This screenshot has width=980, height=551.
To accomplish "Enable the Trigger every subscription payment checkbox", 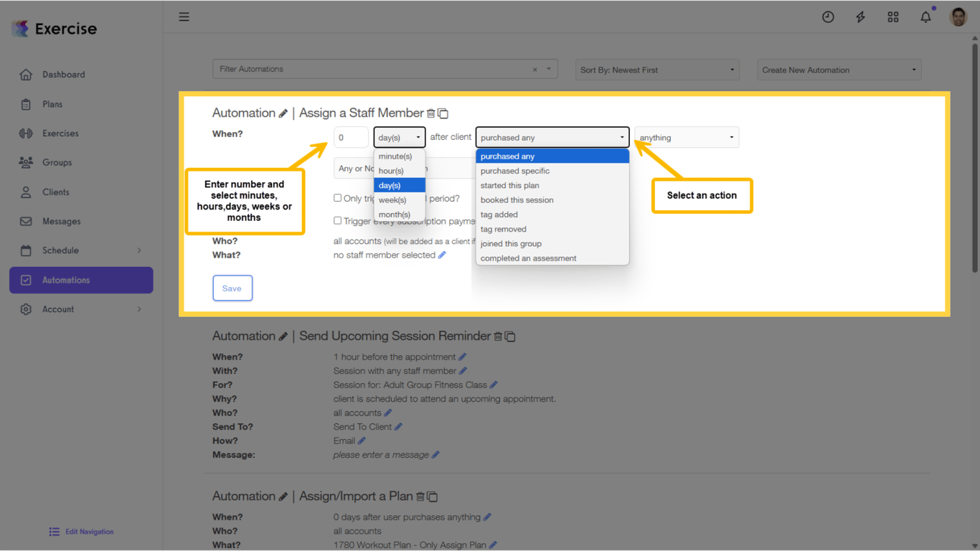I will click(337, 220).
